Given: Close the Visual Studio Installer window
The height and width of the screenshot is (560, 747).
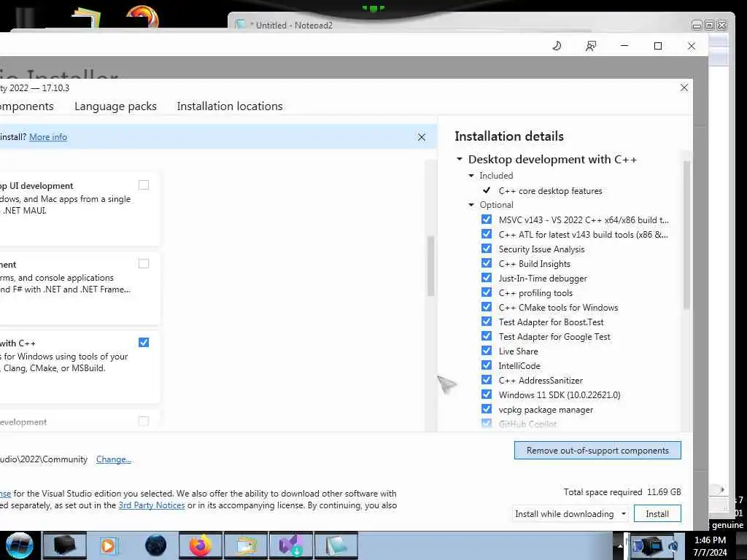Looking at the screenshot, I should 692,46.
